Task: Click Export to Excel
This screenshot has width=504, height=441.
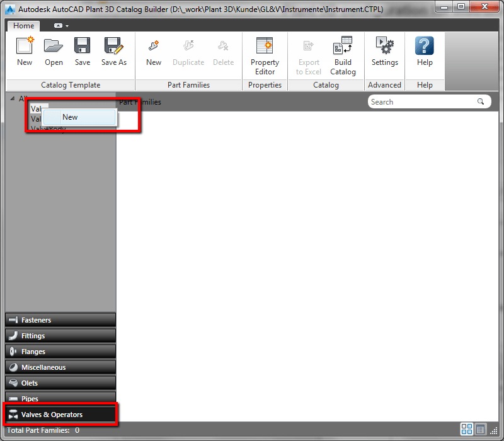Action: tap(309, 58)
